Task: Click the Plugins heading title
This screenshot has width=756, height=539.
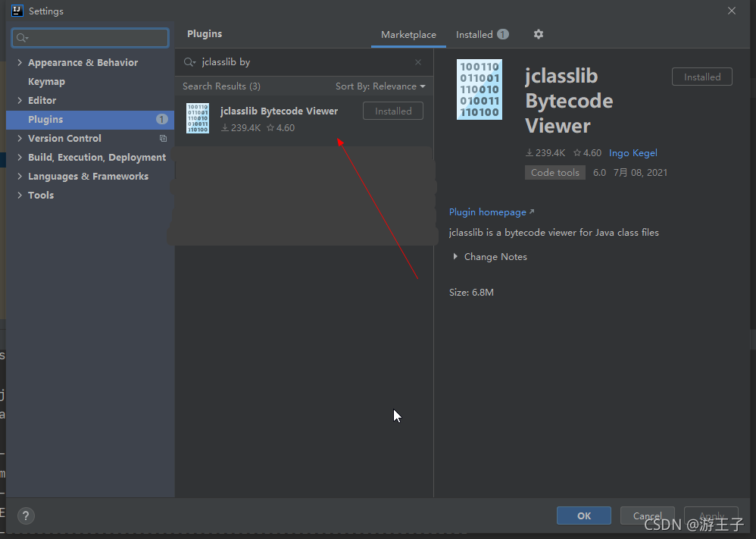Action: tap(205, 34)
